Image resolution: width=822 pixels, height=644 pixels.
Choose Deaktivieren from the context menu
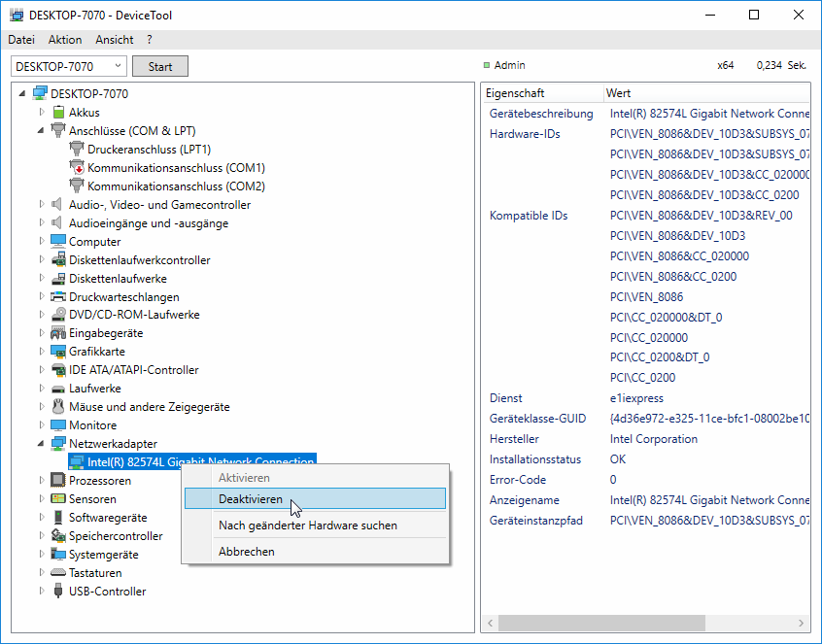point(251,499)
